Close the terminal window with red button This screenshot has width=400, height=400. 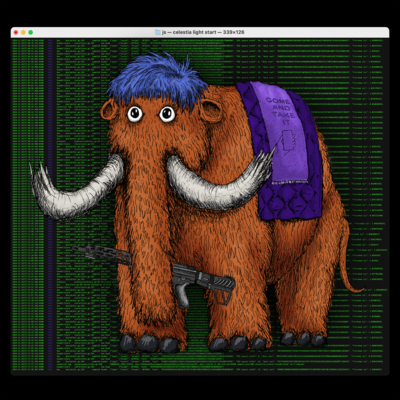pyautogui.click(x=16, y=32)
